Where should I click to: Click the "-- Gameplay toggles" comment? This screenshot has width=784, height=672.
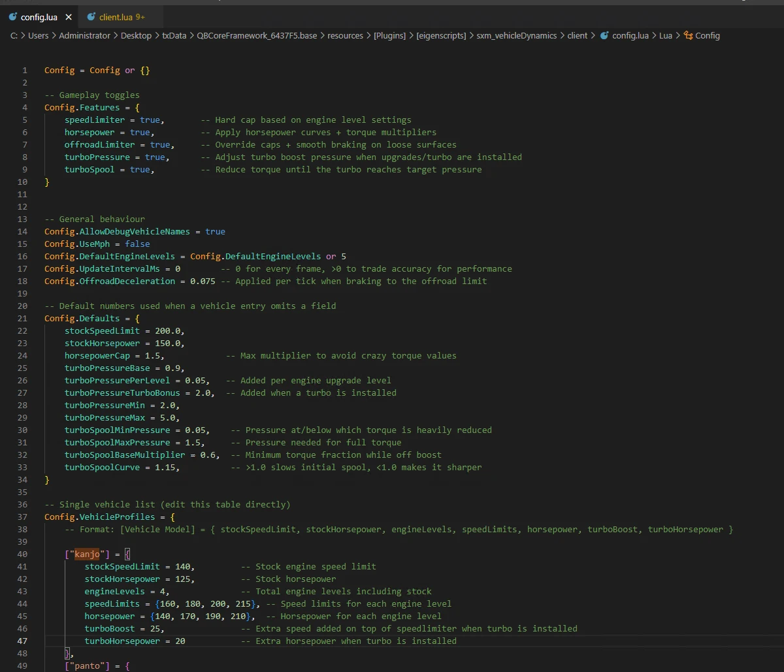click(x=92, y=95)
